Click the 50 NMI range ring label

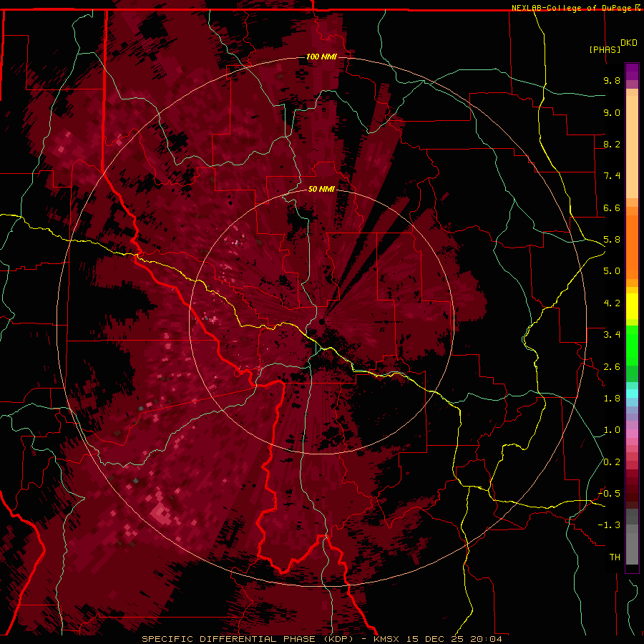coord(321,189)
